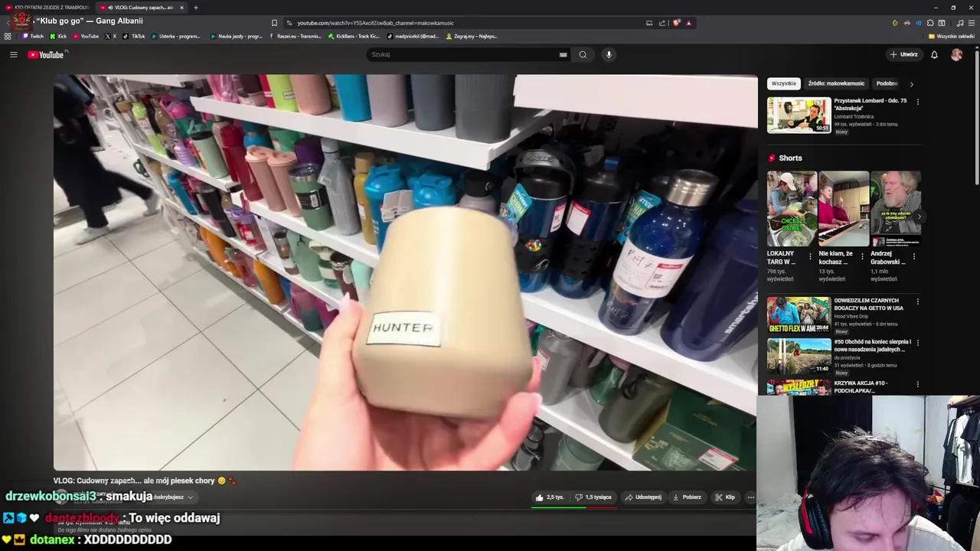This screenshot has height=551, width=980.
Task: Open the TikTok bookmark
Action: tap(134, 36)
